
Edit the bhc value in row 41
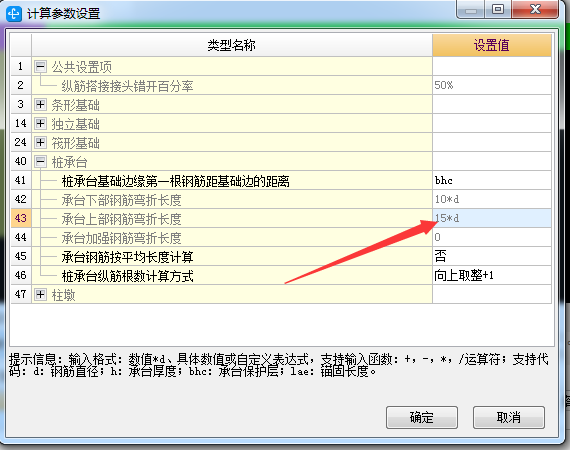(491, 180)
